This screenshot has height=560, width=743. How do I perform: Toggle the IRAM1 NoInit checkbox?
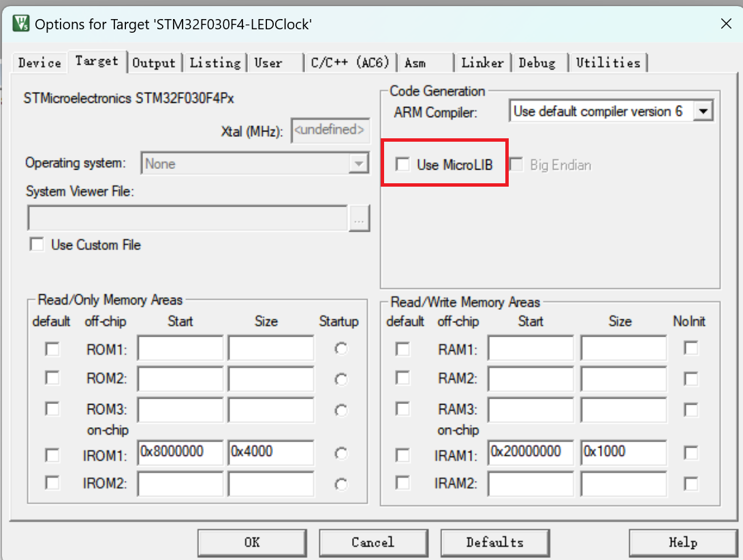pos(691,453)
